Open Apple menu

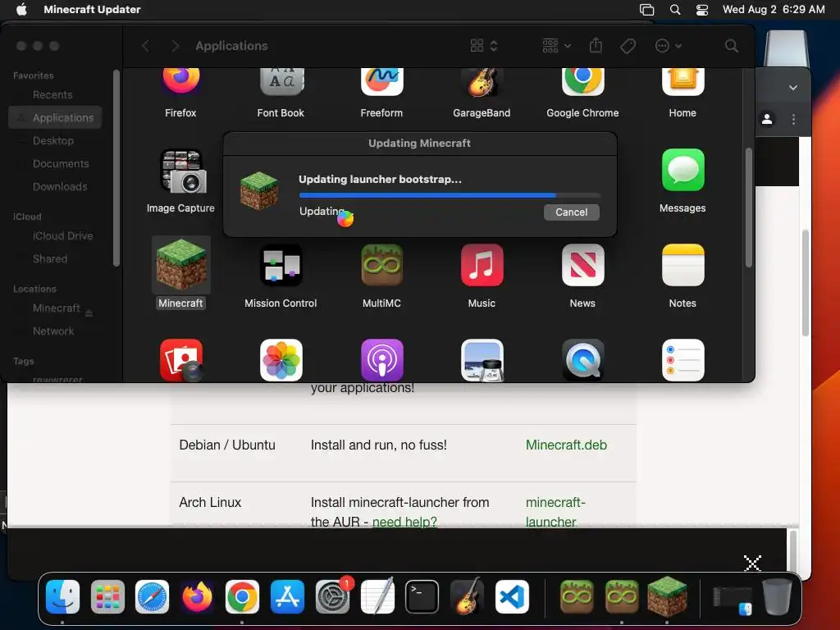[x=21, y=10]
